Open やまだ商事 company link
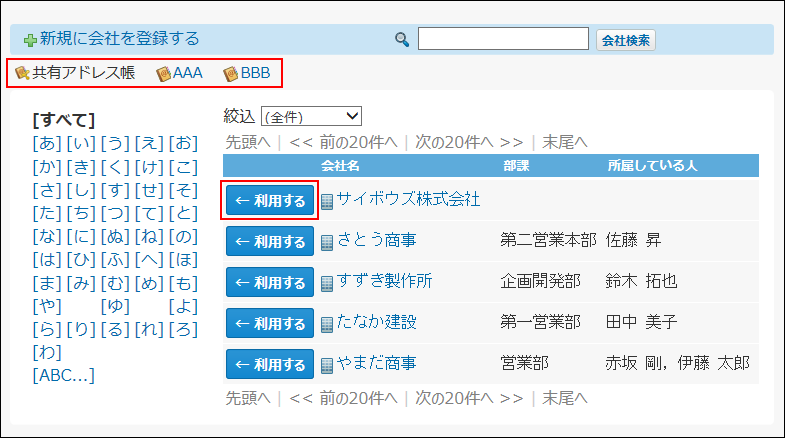 [376, 363]
